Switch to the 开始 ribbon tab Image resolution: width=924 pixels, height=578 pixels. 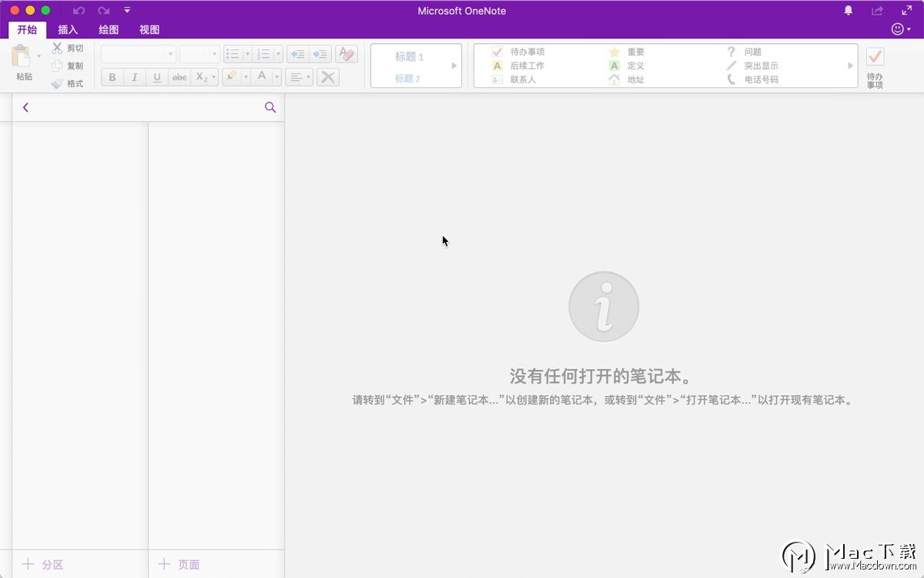[27, 30]
